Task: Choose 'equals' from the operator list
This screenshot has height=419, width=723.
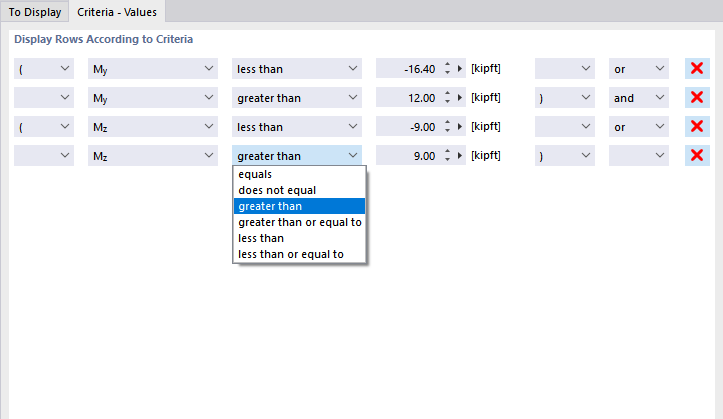Action: [256, 174]
